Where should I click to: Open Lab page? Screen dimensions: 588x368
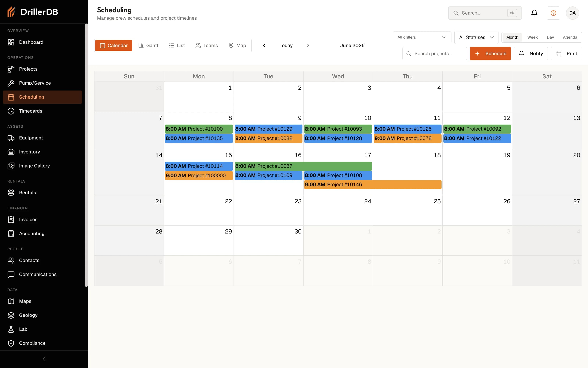coord(42,329)
